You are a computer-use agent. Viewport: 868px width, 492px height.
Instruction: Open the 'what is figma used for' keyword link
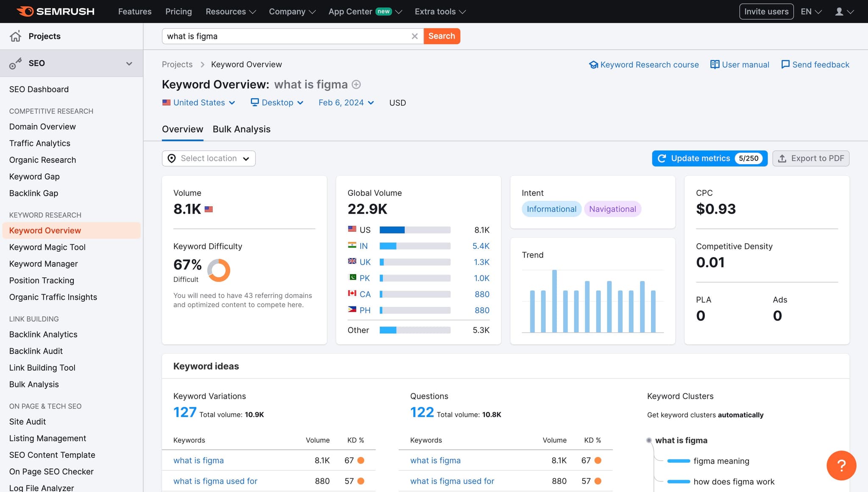point(215,481)
